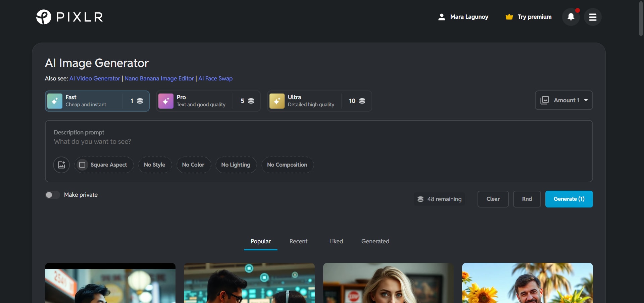This screenshot has height=303, width=644.
Task: Click the Pixlr logo icon
Action: (x=44, y=17)
